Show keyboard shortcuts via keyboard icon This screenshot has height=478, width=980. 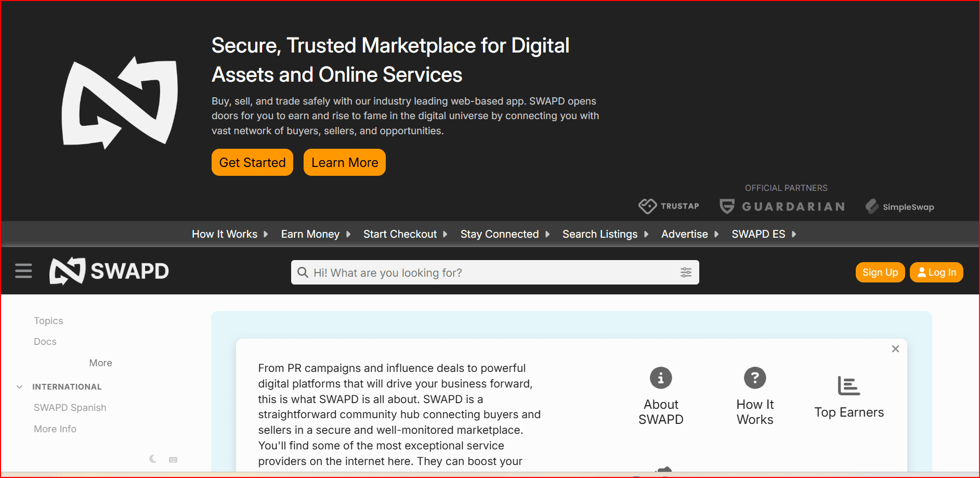pyautogui.click(x=173, y=460)
